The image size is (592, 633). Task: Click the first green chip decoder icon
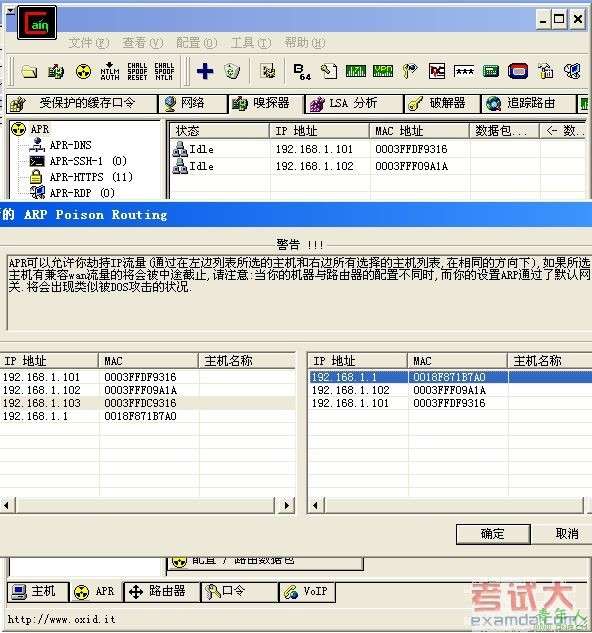(356, 71)
